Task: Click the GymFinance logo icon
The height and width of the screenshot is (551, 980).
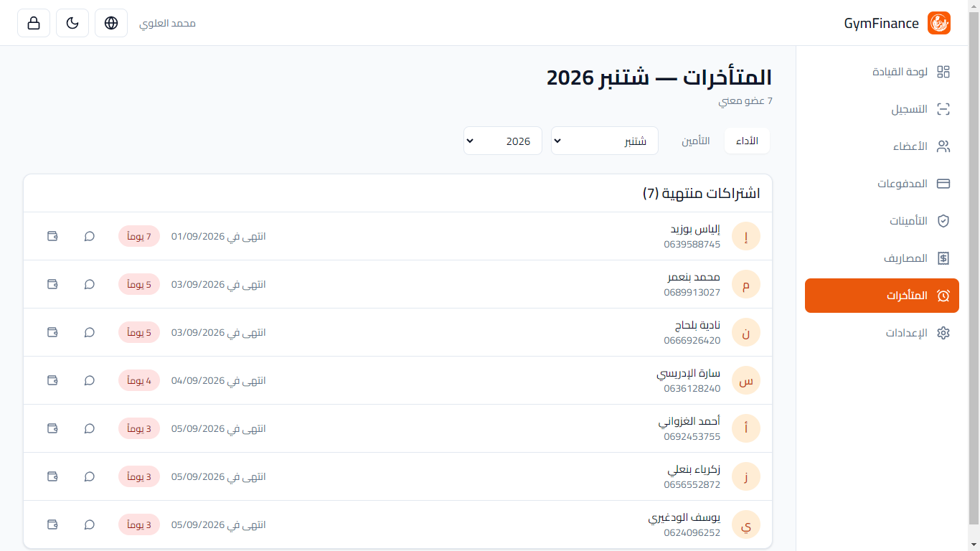Action: [939, 23]
